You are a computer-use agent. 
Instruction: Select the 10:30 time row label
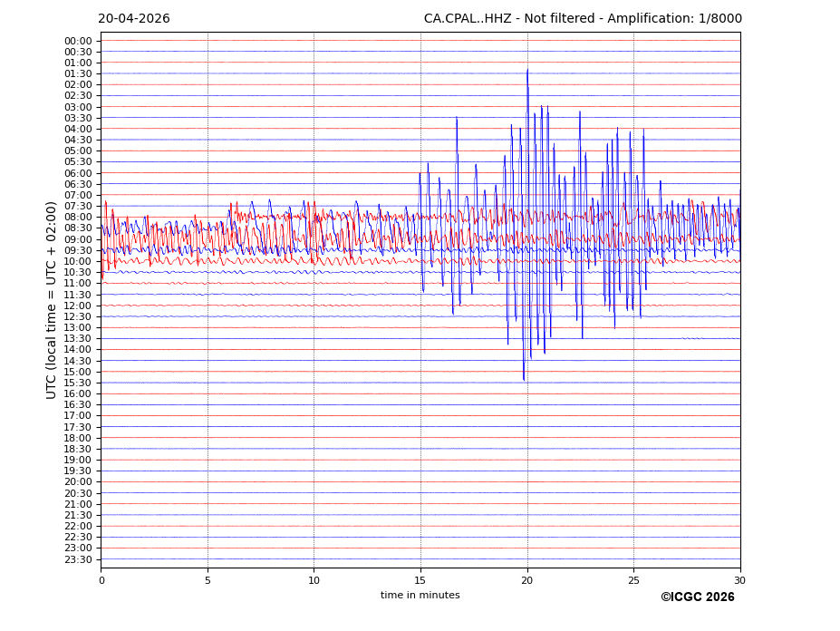pyautogui.click(x=78, y=273)
